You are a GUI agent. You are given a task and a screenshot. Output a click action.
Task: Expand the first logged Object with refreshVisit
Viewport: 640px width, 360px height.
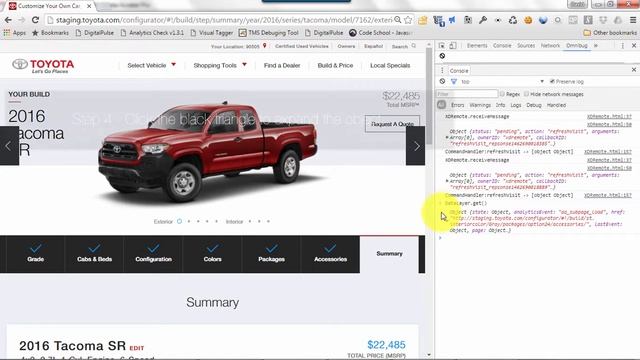tap(447, 138)
